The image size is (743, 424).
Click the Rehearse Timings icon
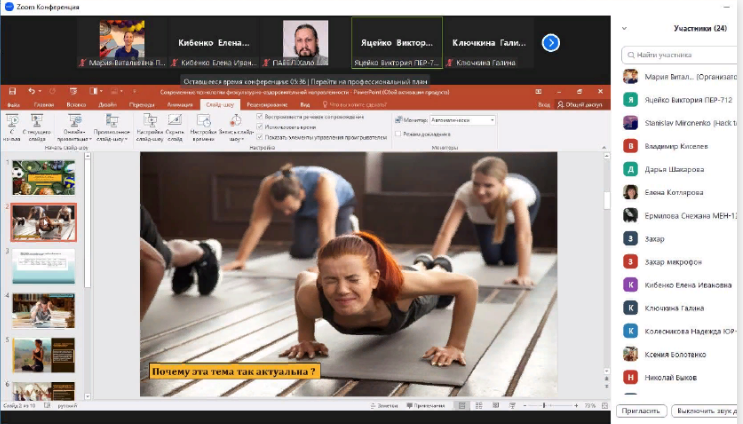tap(203, 122)
